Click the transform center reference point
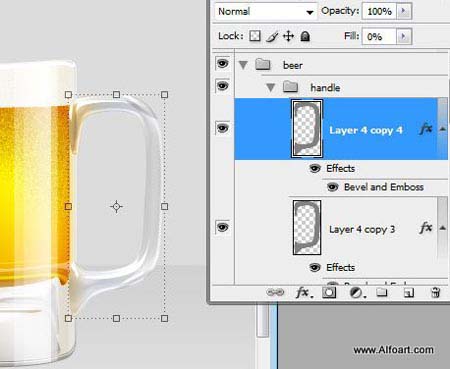 click(x=116, y=207)
